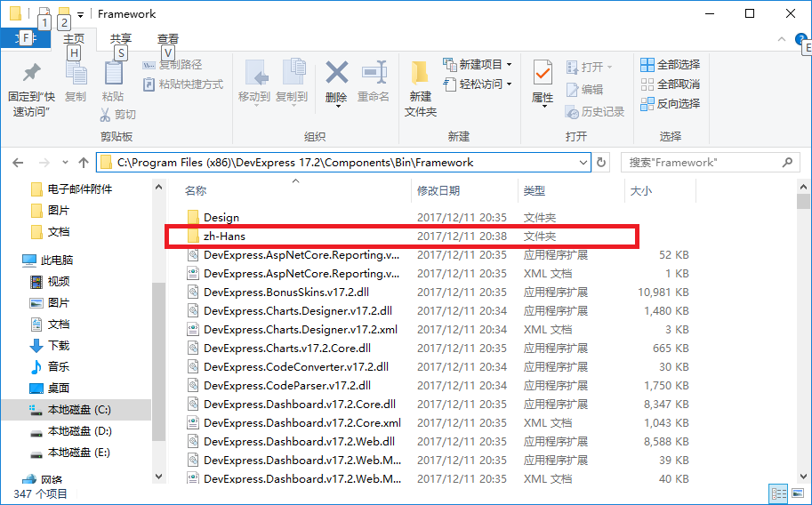The width and height of the screenshot is (812, 505).
Task: Expand the address bar history dropdown
Action: click(x=583, y=163)
